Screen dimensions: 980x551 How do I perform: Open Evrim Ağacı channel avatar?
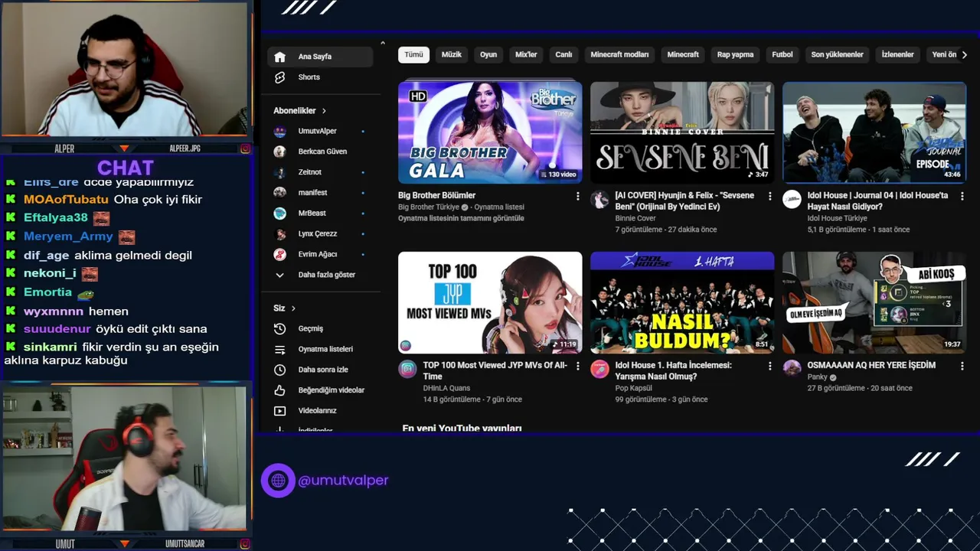280,254
